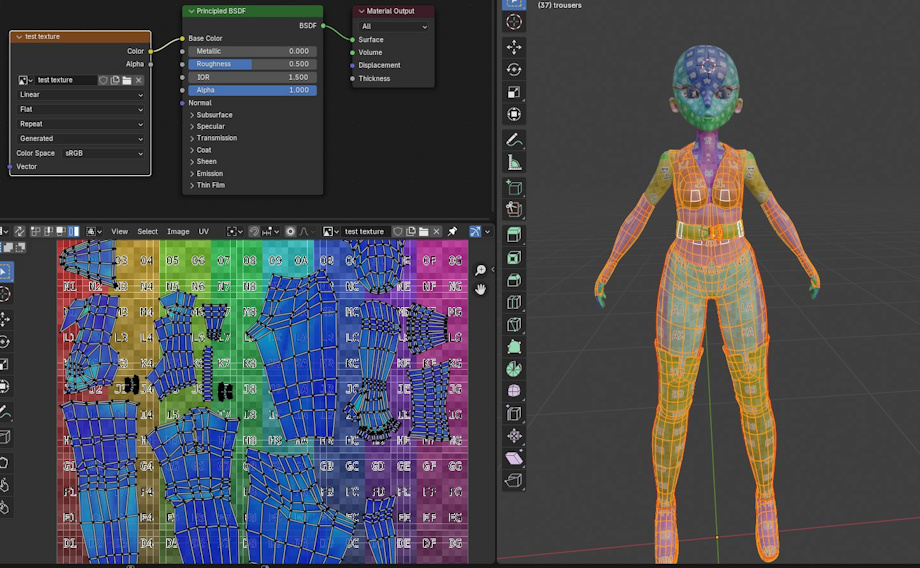The height and width of the screenshot is (568, 920).
Task: Click the Roughness slider in Principled BSDF
Action: (x=252, y=64)
